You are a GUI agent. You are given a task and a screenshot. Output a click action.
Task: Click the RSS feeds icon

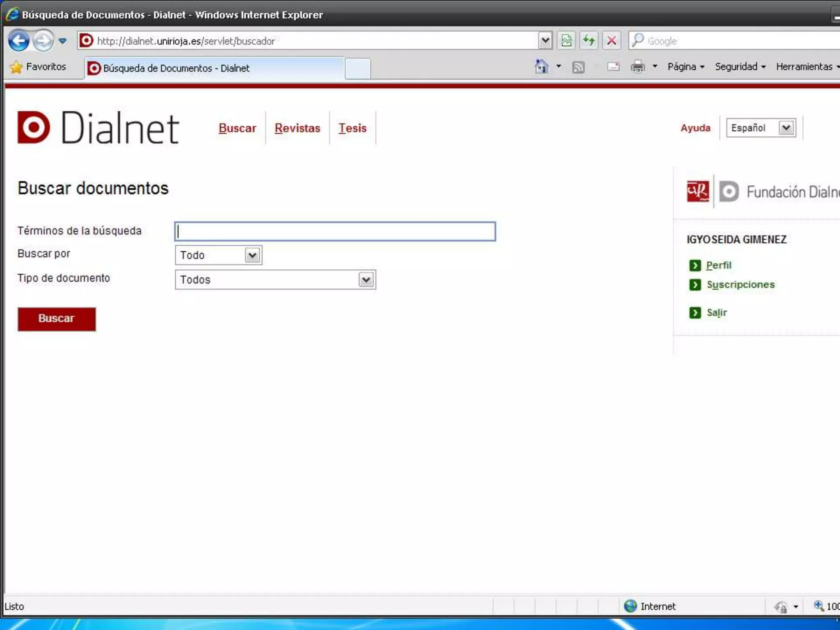[578, 67]
